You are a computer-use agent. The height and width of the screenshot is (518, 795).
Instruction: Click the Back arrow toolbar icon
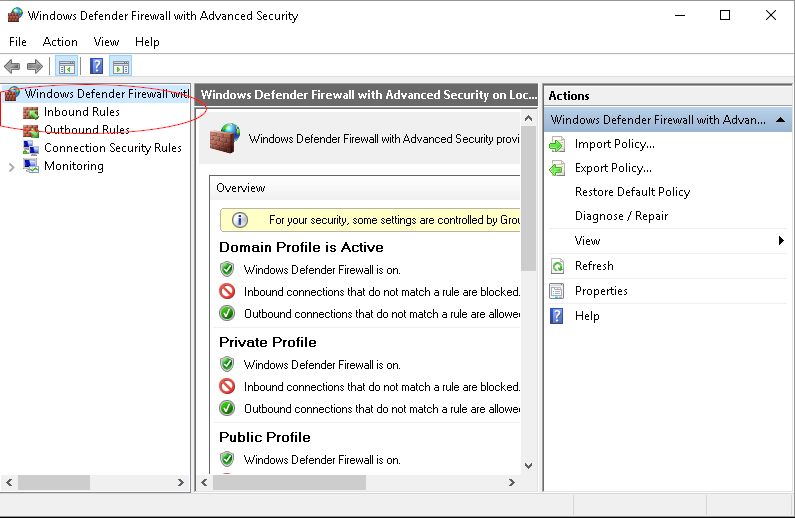point(12,67)
